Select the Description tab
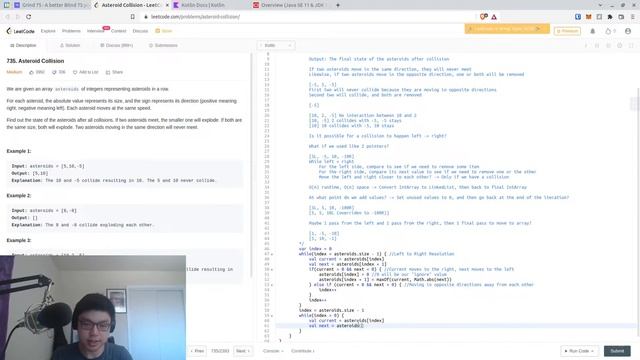The image size is (640, 360). [x=23, y=45]
